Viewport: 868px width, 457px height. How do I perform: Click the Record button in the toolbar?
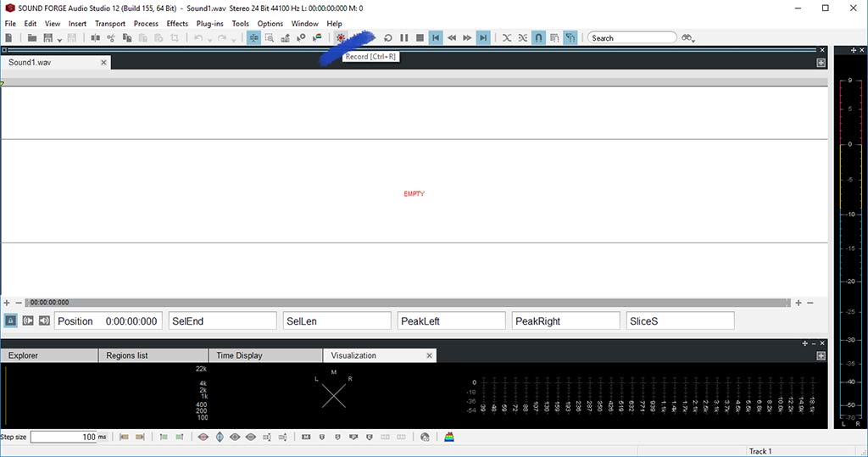341,37
